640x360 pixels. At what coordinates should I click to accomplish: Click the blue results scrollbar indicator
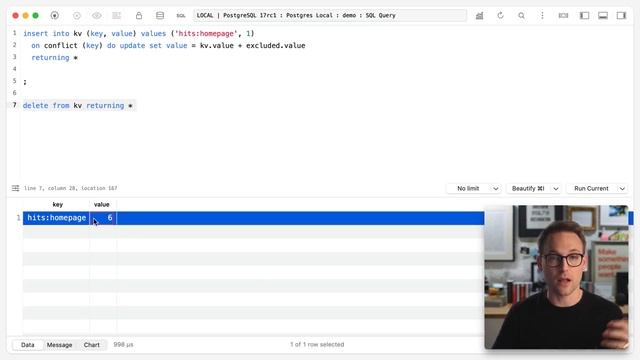(x=631, y=218)
